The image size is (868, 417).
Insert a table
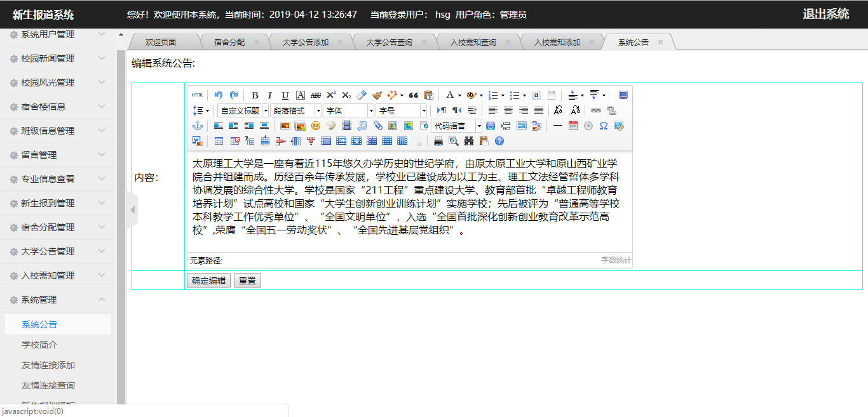(x=219, y=141)
